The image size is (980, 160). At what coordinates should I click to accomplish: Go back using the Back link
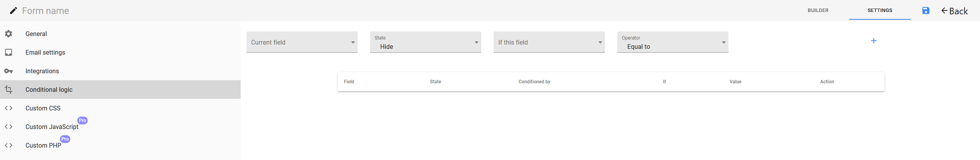(955, 11)
